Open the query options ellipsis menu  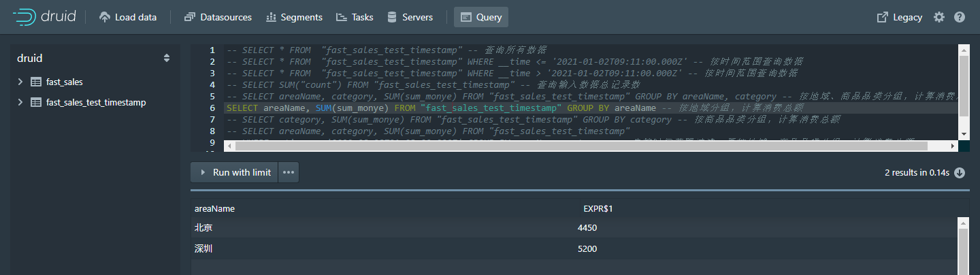click(289, 172)
